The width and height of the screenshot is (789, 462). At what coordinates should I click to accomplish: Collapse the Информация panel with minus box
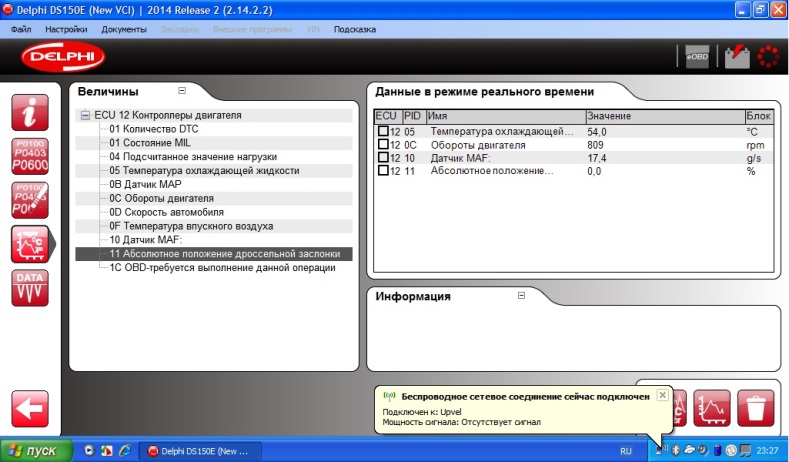[x=521, y=295]
